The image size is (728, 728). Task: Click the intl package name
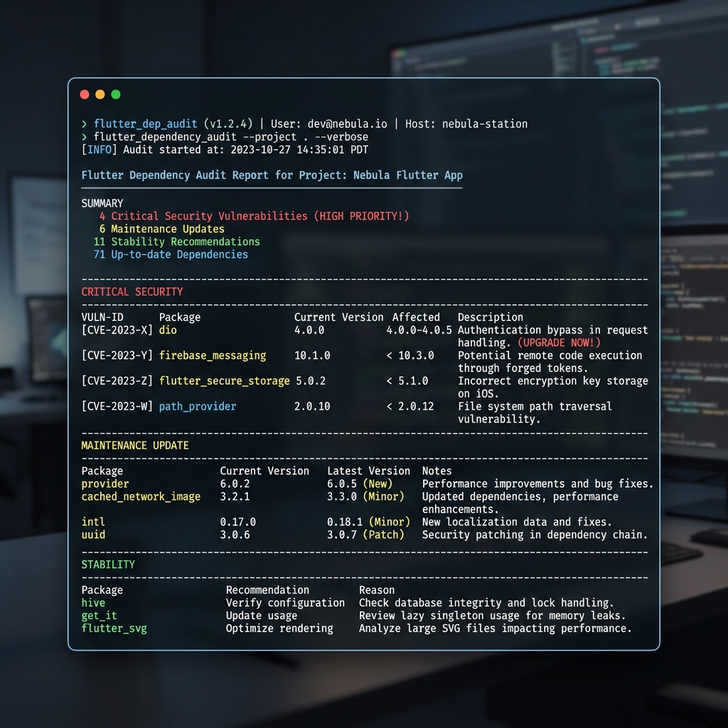[x=93, y=523]
